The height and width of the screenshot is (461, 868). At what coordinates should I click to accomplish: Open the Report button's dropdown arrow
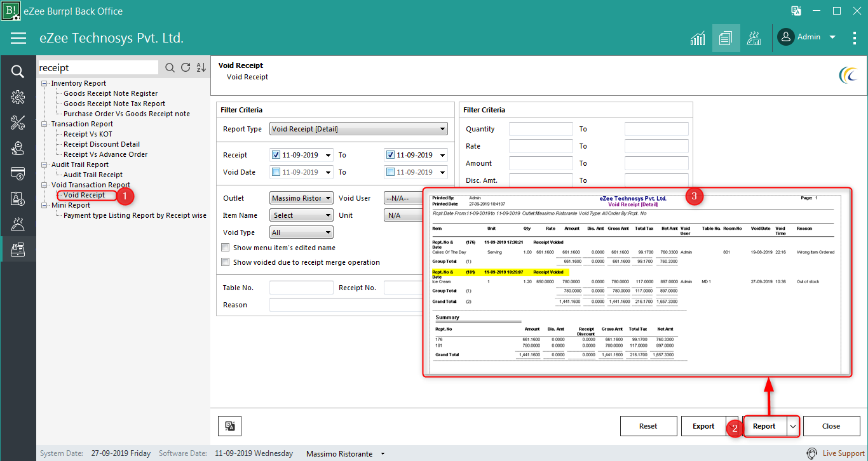(x=792, y=427)
